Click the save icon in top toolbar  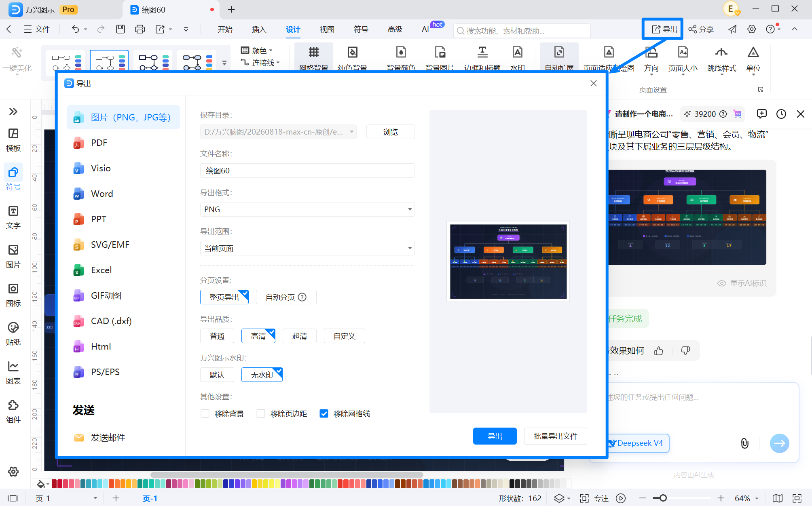(121, 29)
